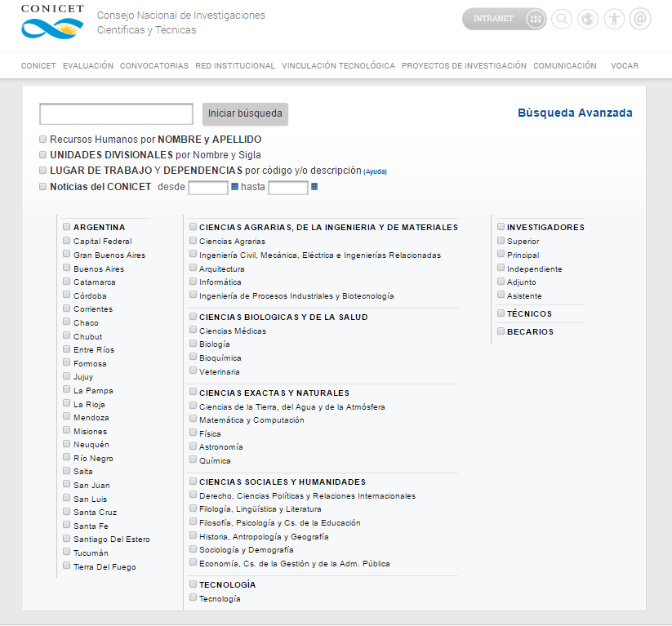Toggle the Noticias del CONICET checkbox
Image resolution: width=672 pixels, height=626 pixels.
(42, 187)
